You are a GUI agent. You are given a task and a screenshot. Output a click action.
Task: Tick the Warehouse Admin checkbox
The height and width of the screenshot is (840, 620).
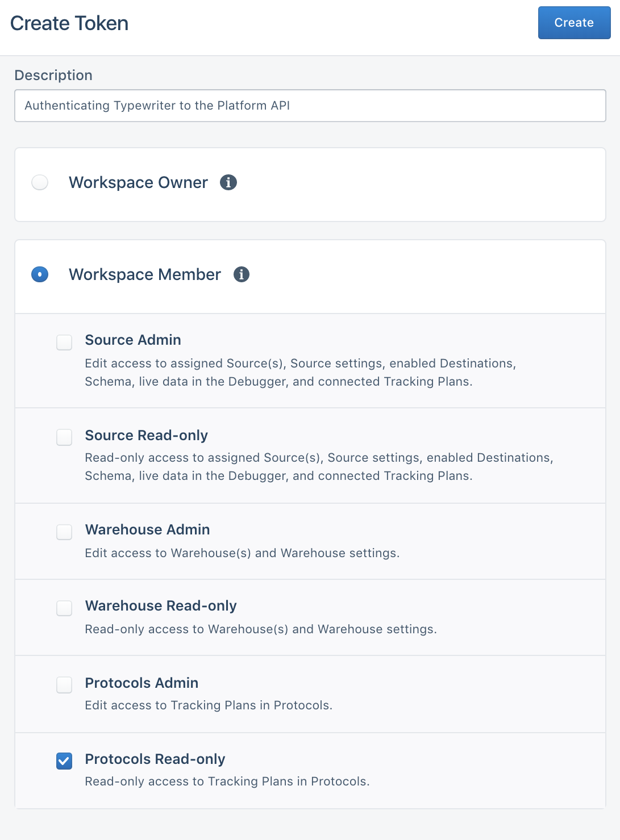pos(64,532)
